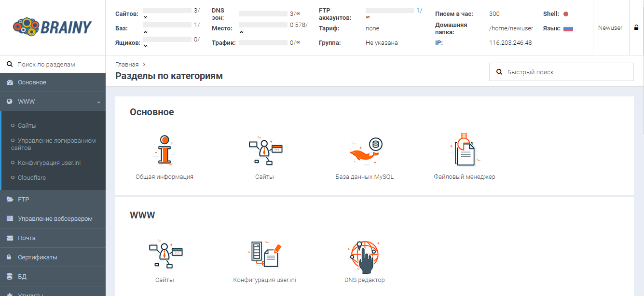The height and width of the screenshot is (296, 644).
Task: Open Cloudflare link in the sidebar
Action: tap(32, 177)
